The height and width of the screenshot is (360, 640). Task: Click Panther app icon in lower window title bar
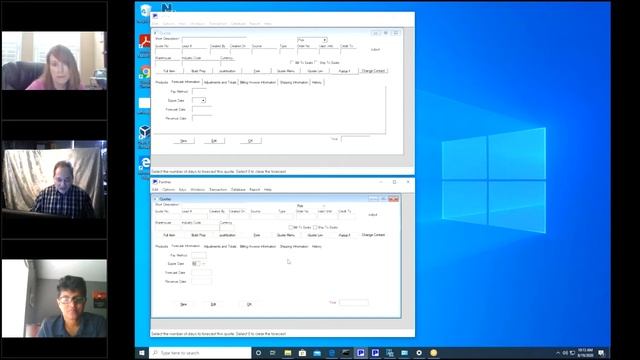point(155,182)
